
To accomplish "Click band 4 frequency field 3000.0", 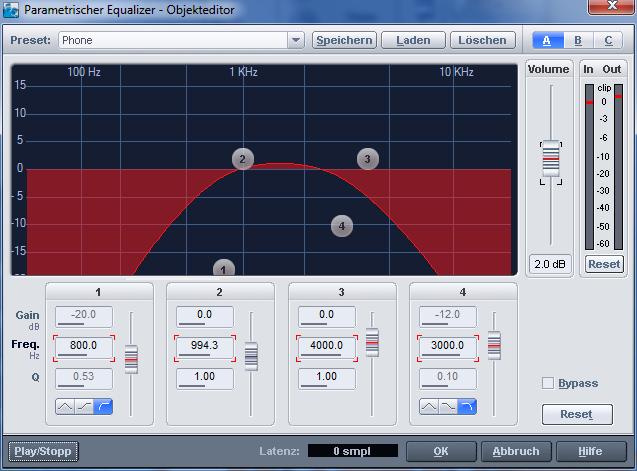I will pyautogui.click(x=448, y=348).
